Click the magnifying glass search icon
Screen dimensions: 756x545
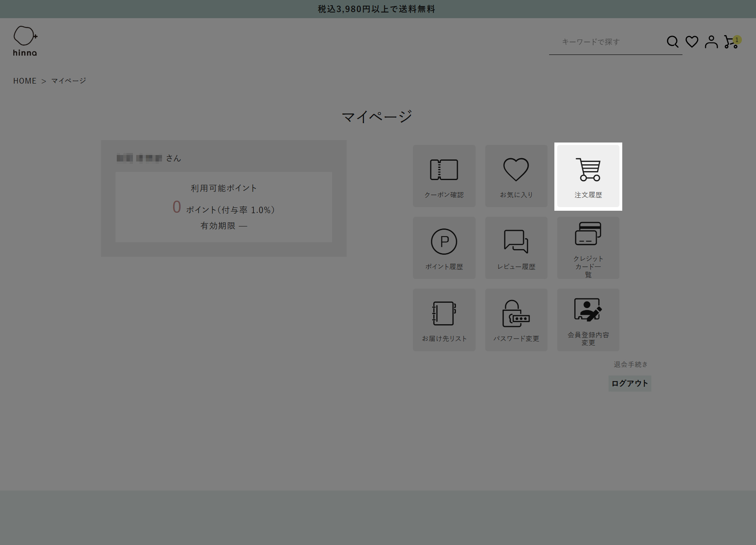tap(672, 42)
